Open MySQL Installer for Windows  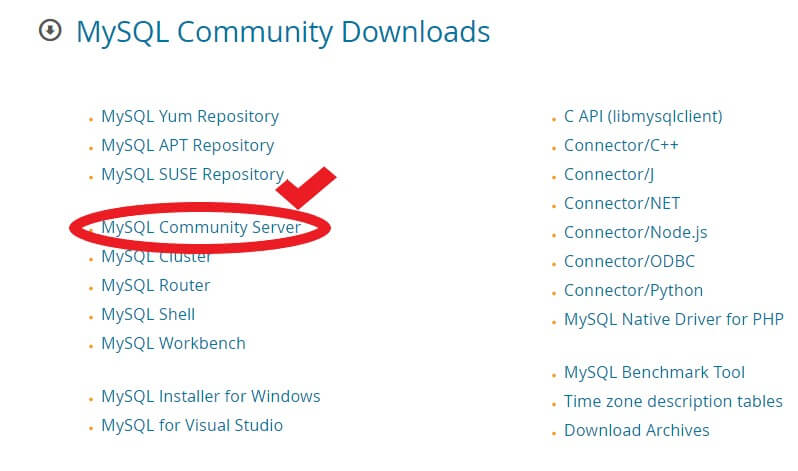pyautogui.click(x=211, y=396)
